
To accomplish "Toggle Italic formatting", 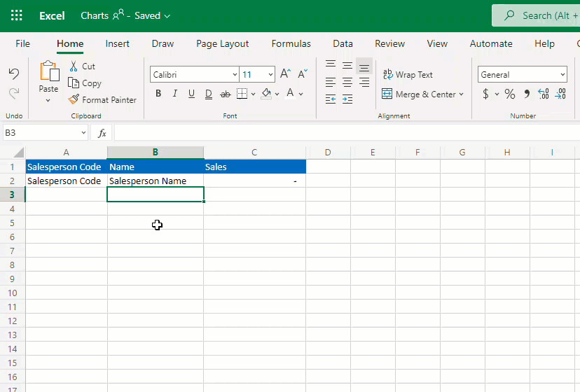I will [x=175, y=94].
